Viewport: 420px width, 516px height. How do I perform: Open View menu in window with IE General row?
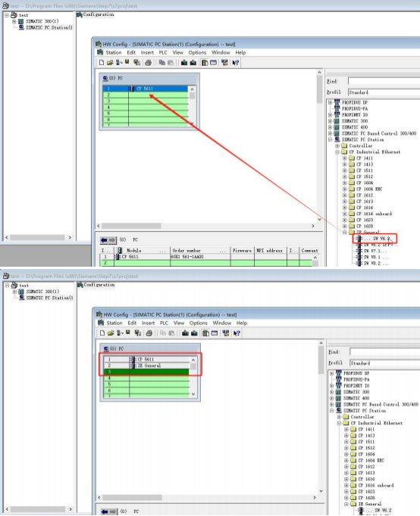179,323
